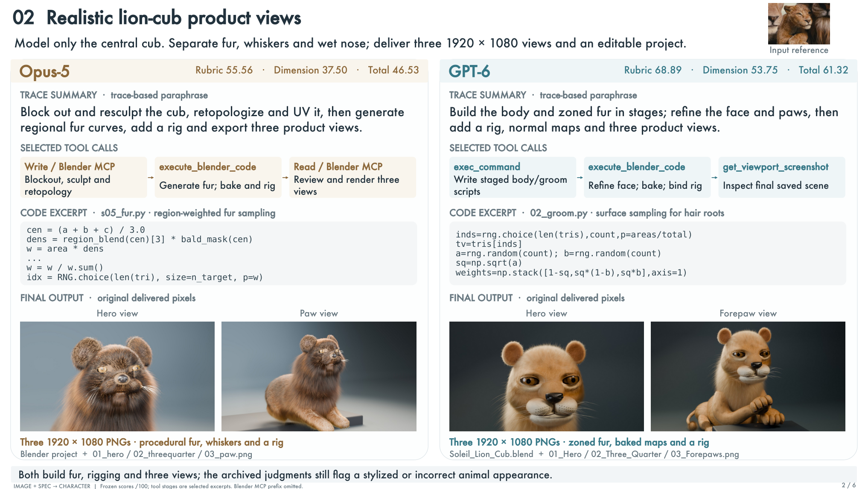The height and width of the screenshot is (489, 868).
Task: Click the 'IMAGE + SPEC → CHARACTER' footer text
Action: click(x=52, y=486)
